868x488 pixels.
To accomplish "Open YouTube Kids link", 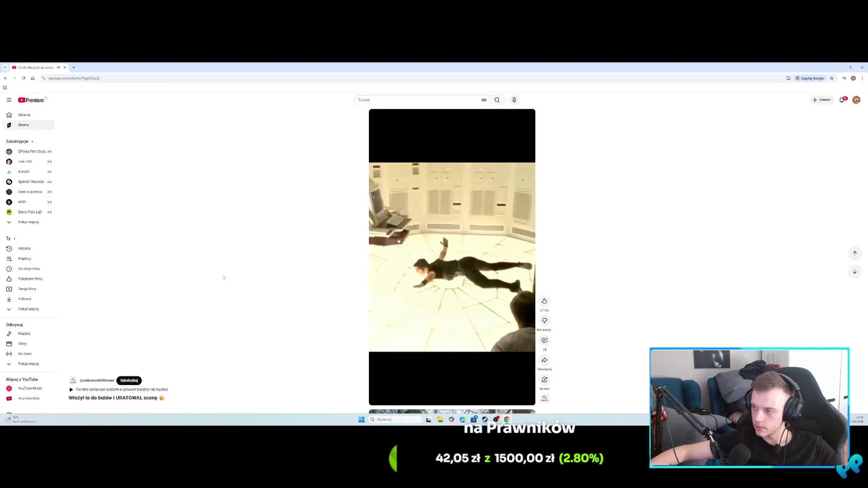I will [27, 399].
